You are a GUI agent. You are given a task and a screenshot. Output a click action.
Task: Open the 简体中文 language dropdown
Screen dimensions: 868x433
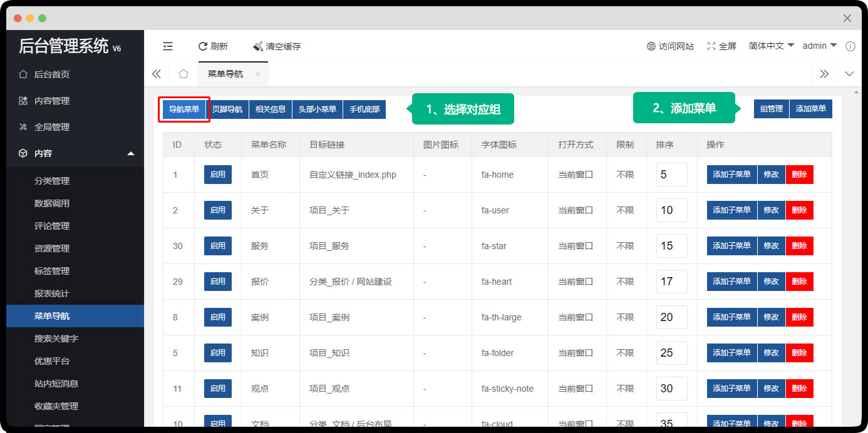click(x=770, y=45)
